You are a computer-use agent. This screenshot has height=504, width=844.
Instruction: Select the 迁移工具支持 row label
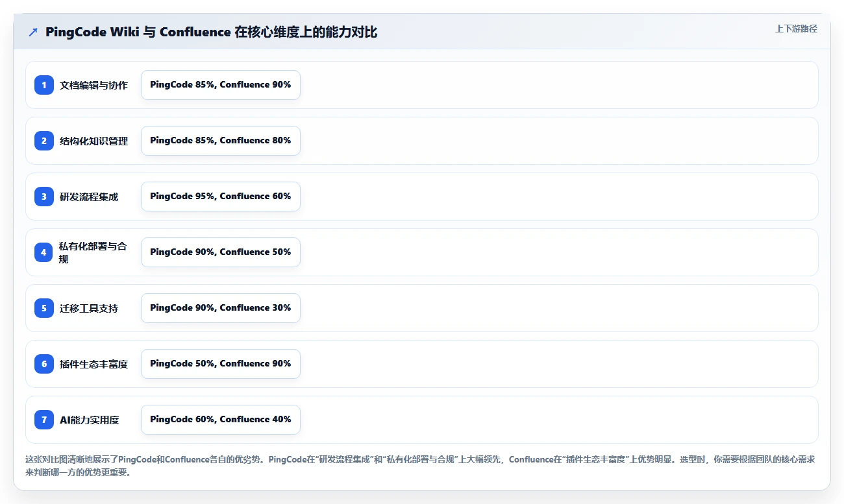click(89, 308)
